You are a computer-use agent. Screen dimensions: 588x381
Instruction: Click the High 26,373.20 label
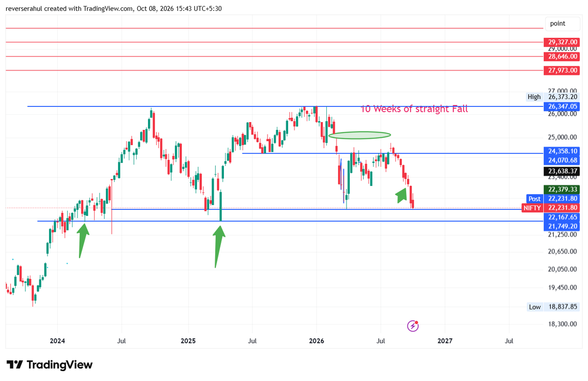(553, 97)
